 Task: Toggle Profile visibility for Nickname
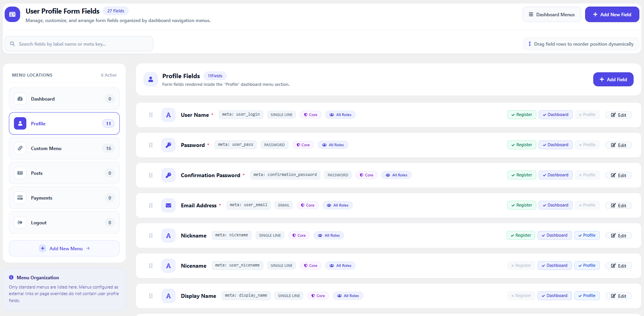(x=587, y=235)
